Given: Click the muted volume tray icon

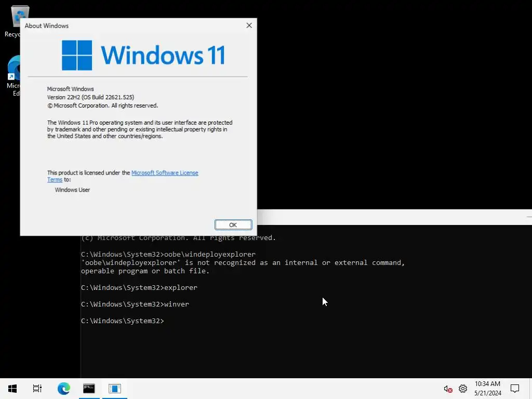Looking at the screenshot, I should coord(448,389).
